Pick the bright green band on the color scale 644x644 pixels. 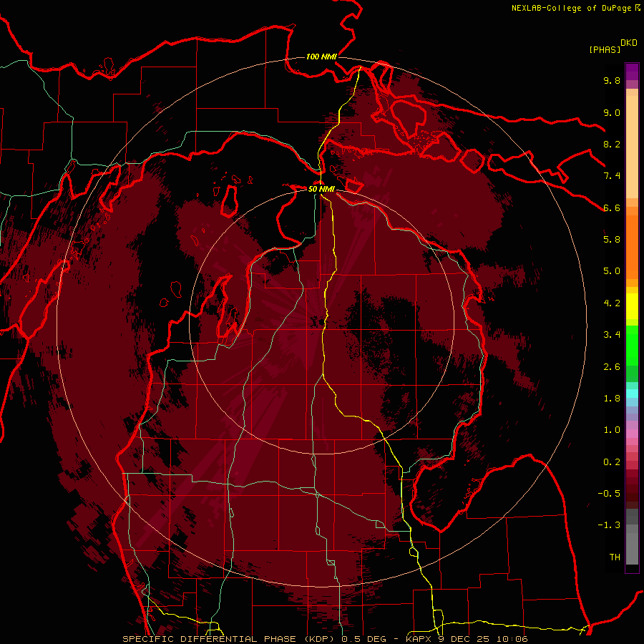coord(632,345)
